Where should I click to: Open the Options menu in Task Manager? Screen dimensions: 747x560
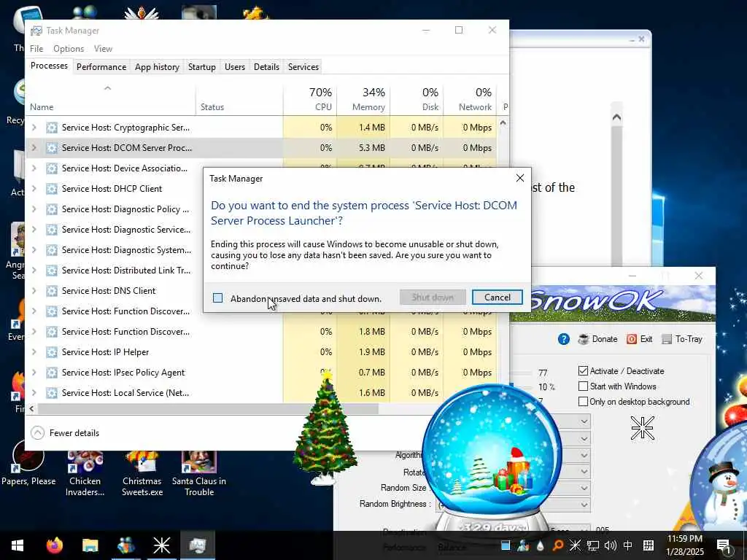tap(69, 49)
